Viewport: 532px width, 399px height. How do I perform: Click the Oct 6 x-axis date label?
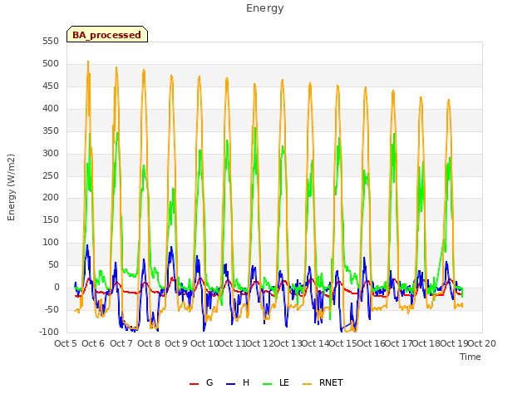point(93,343)
